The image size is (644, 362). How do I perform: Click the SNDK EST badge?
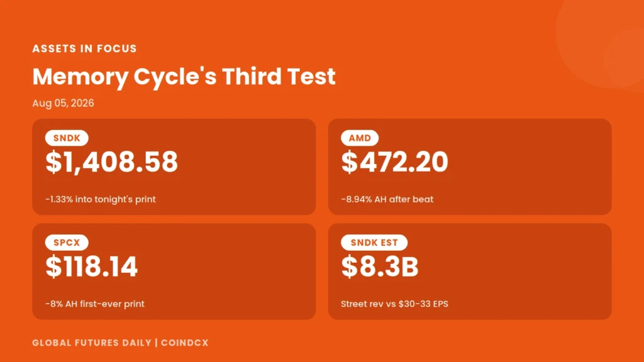tap(374, 243)
